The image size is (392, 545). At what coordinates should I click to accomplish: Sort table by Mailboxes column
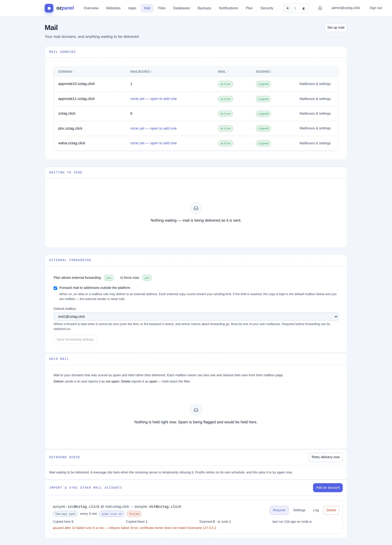(x=141, y=72)
